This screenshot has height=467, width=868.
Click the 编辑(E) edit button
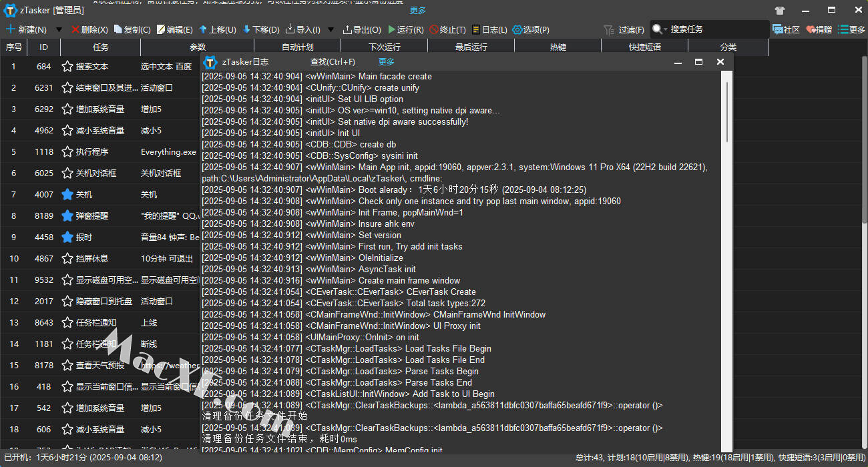pyautogui.click(x=175, y=30)
